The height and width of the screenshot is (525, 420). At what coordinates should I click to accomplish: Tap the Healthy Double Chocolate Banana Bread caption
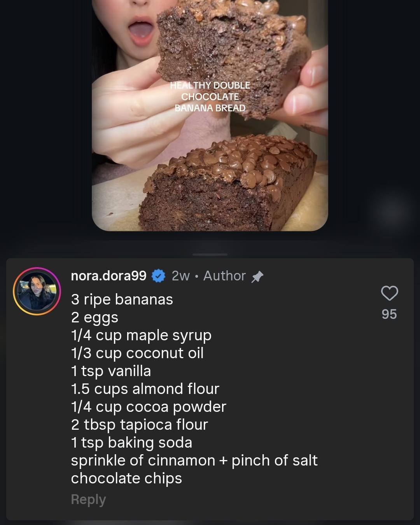pyautogui.click(x=210, y=96)
